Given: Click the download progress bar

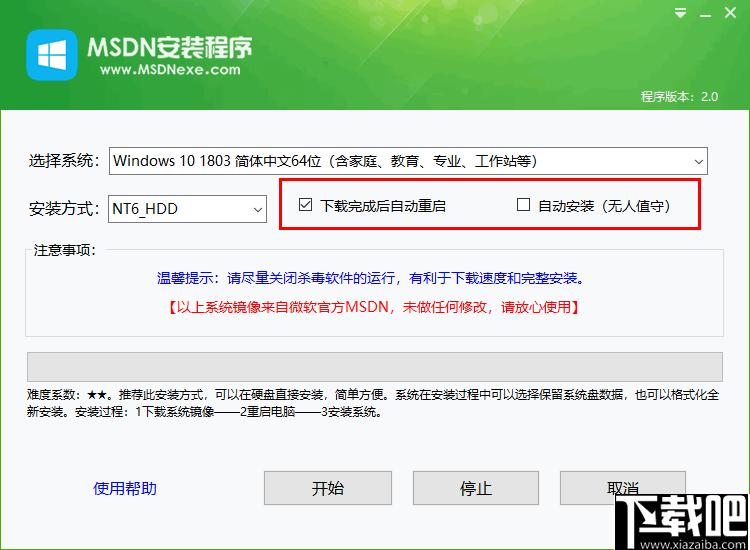Looking at the screenshot, I should click(x=375, y=367).
